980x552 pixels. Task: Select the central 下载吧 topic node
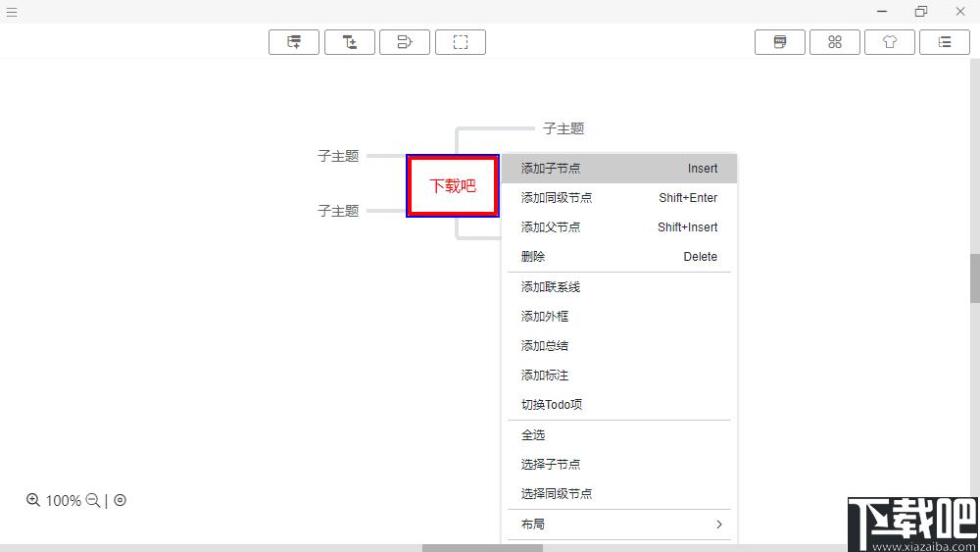coord(453,185)
